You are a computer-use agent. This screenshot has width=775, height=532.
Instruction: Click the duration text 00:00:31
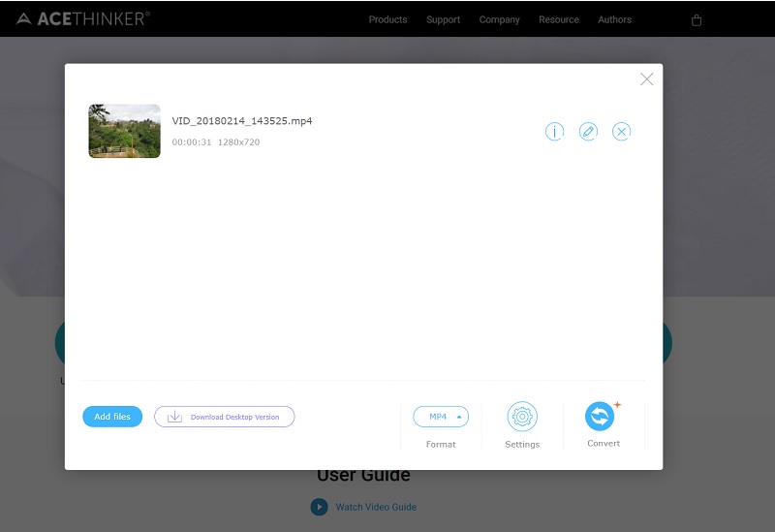[192, 141]
